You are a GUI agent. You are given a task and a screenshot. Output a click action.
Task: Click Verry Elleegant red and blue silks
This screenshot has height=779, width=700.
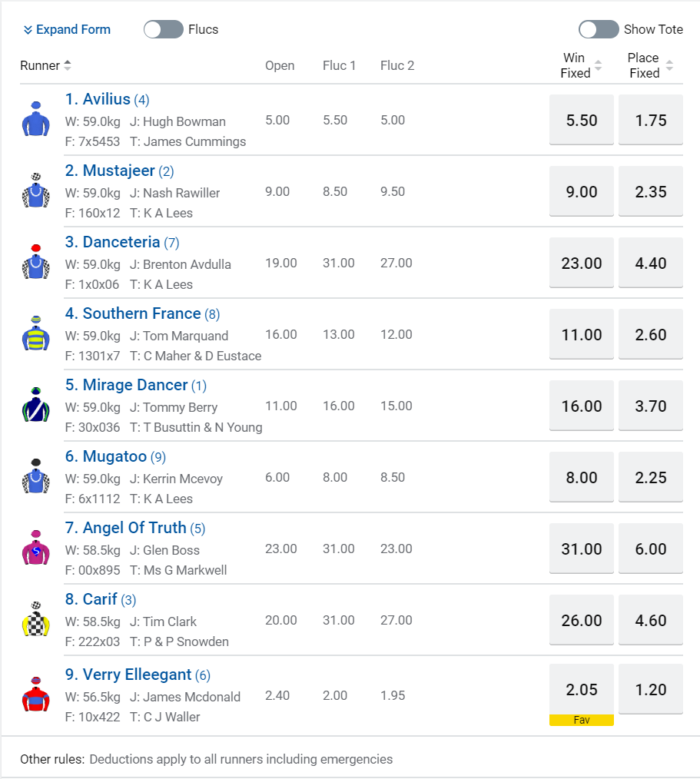pos(35,694)
